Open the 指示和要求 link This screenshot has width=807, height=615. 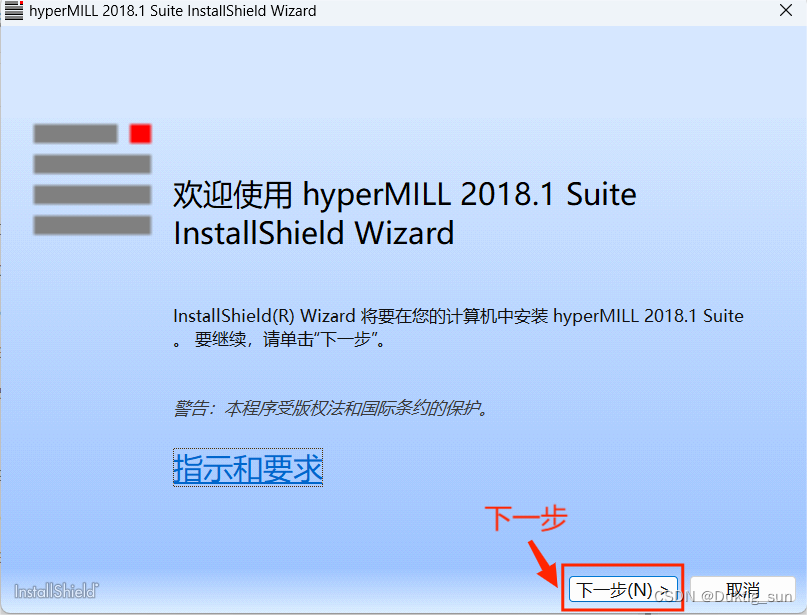248,468
